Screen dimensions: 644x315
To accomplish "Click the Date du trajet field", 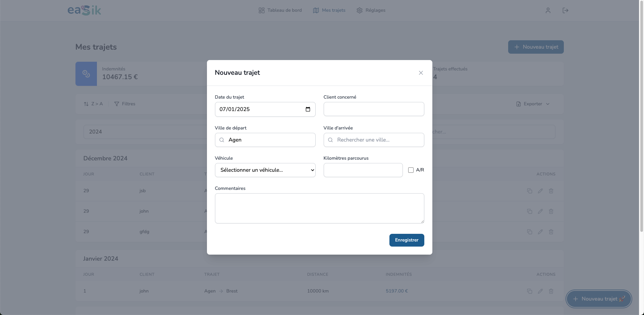I will click(265, 109).
